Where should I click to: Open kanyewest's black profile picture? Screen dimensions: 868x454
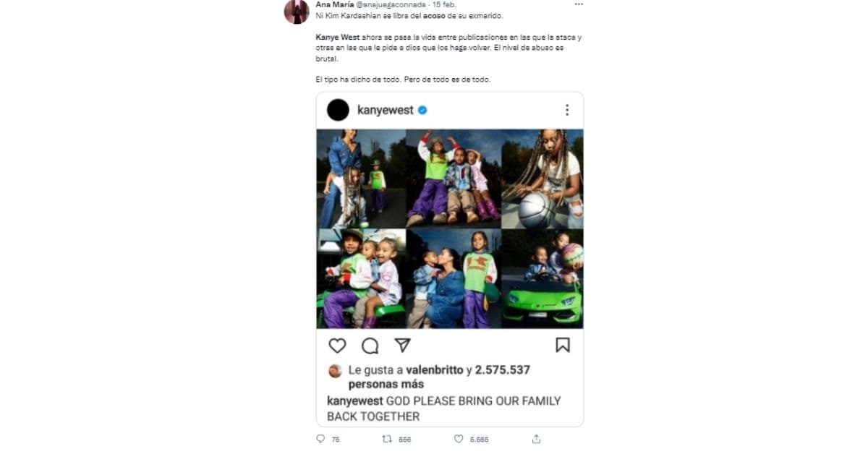(x=338, y=110)
